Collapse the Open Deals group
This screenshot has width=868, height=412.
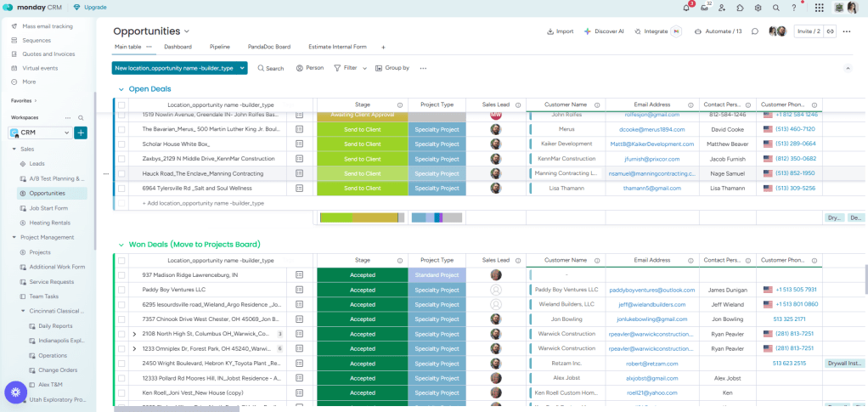[x=120, y=88]
